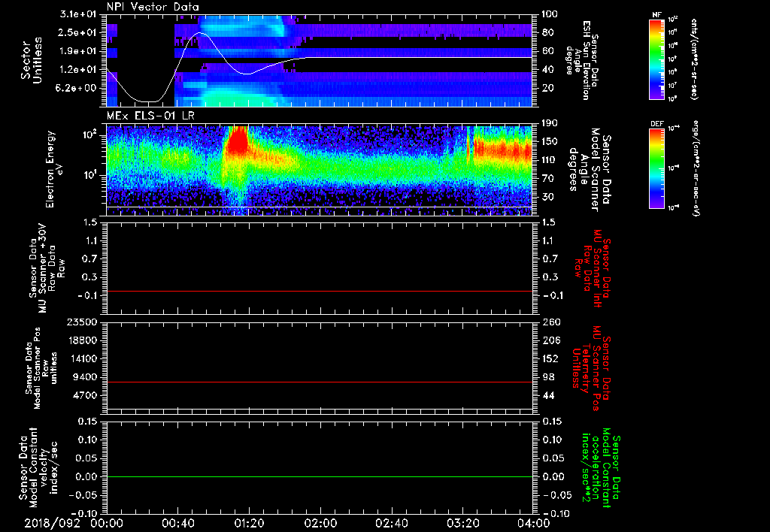Click the white sun elevation curve peak
Image resolution: width=770 pixels, height=532 pixels.
tap(199, 33)
